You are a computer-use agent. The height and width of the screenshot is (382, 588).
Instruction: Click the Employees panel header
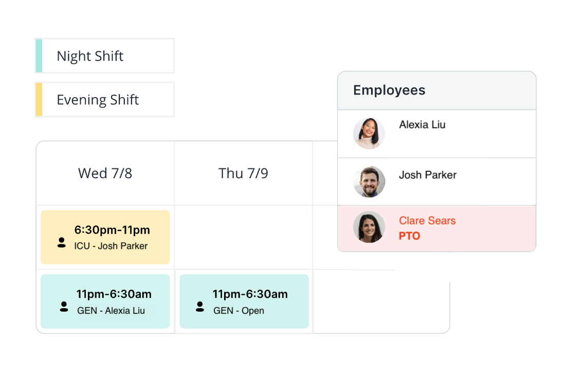[x=437, y=91]
